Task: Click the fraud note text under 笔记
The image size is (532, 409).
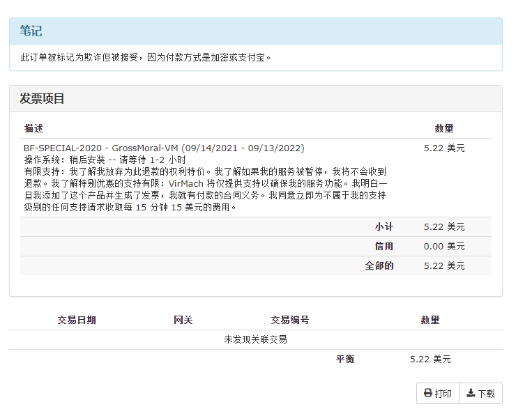Action: tap(146, 57)
